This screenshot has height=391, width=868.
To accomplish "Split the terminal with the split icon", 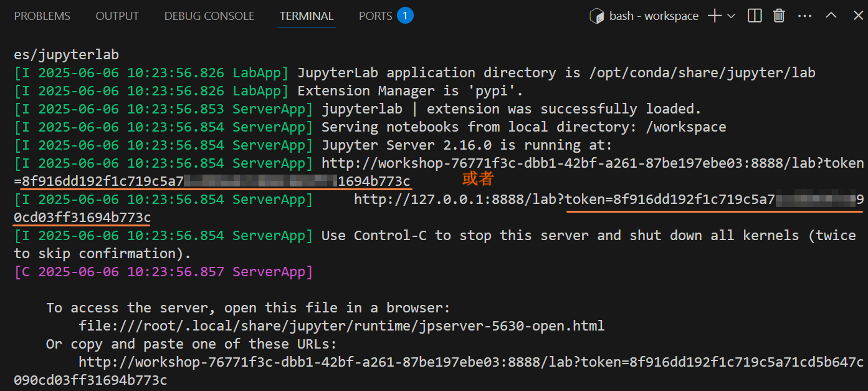I will [x=755, y=16].
